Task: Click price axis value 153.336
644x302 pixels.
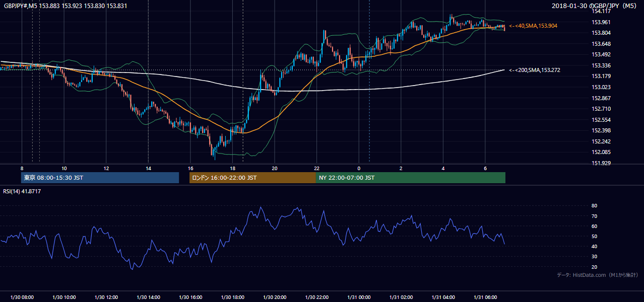Action: 601,65
